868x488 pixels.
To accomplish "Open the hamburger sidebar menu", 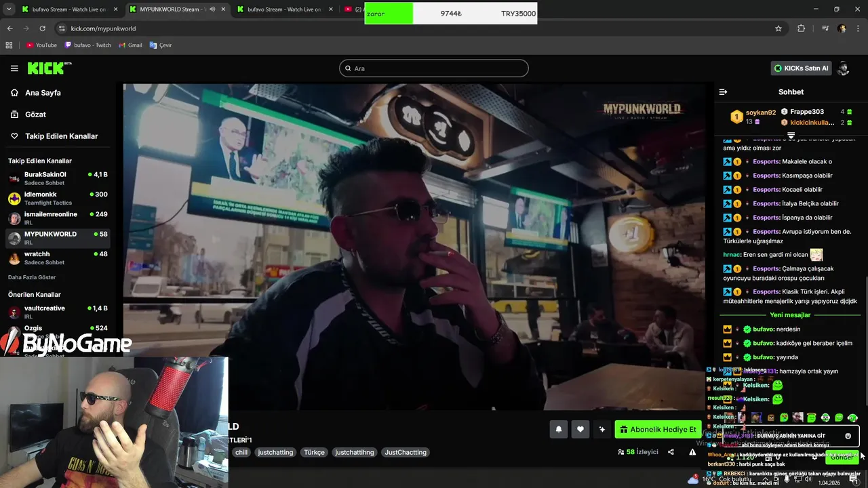I will 14,68.
